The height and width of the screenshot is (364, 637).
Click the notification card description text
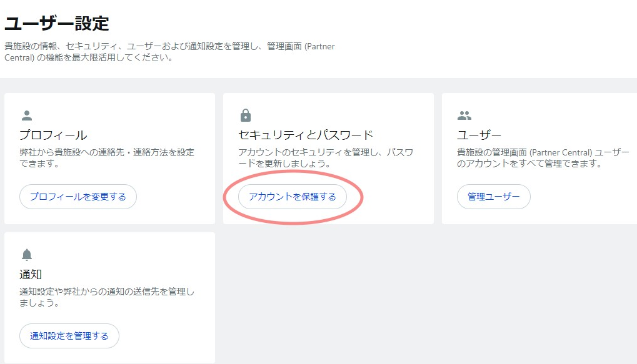point(107,297)
